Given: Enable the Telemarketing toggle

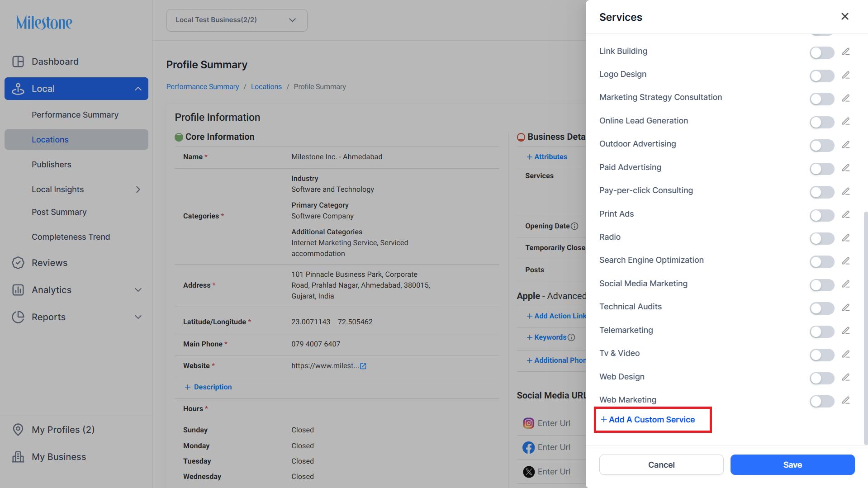Looking at the screenshot, I should [821, 332].
